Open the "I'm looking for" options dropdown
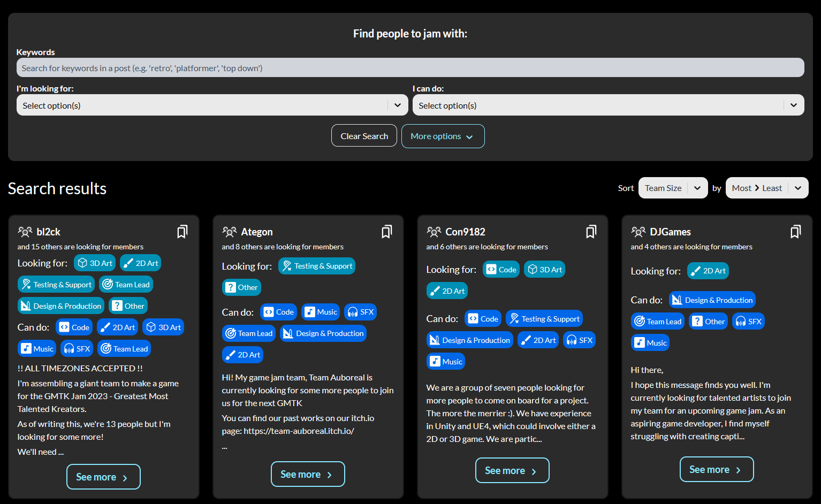The height and width of the screenshot is (504, 821). tap(212, 105)
